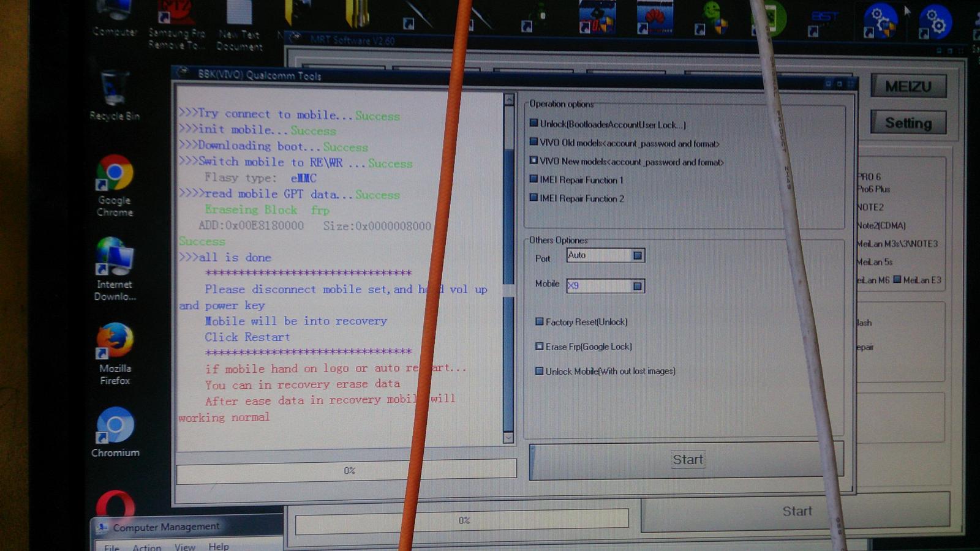The height and width of the screenshot is (551, 980).
Task: Click Qualcomm Tools 0% progress bar
Action: (347, 470)
